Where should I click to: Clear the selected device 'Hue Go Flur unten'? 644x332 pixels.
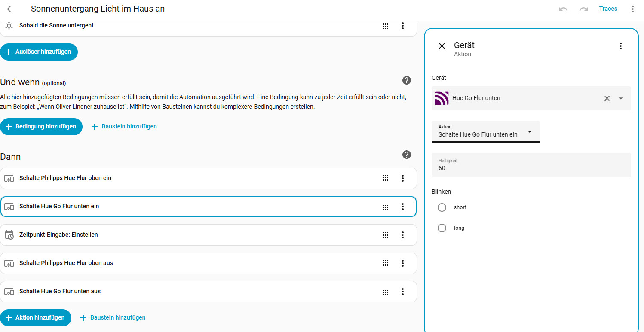[607, 98]
